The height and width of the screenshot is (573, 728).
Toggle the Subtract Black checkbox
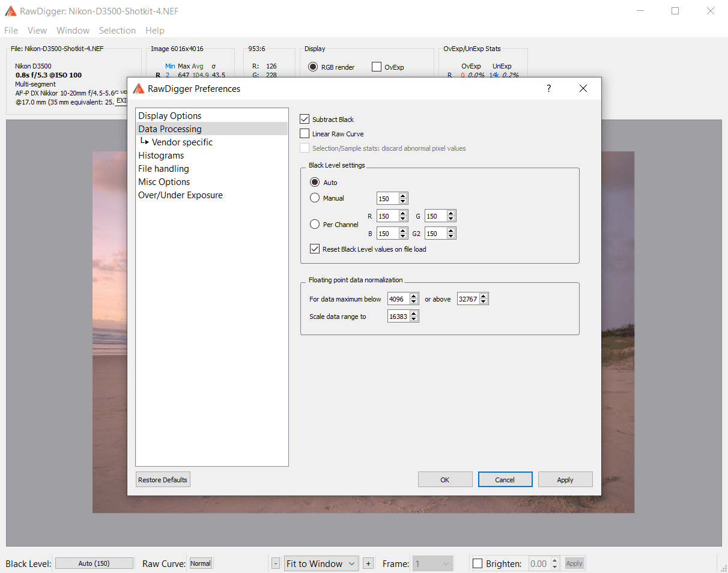(305, 119)
